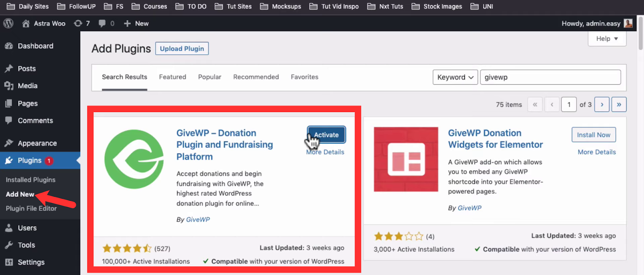Screen dimensions: 644x275
Task: Click the Media icon in sidebar
Action: tap(9, 86)
